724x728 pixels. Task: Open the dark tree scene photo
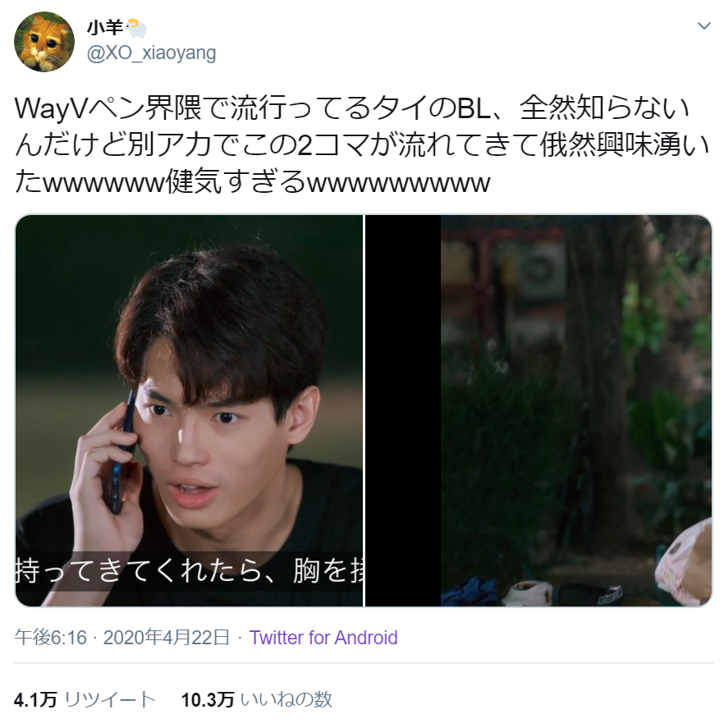point(538,410)
